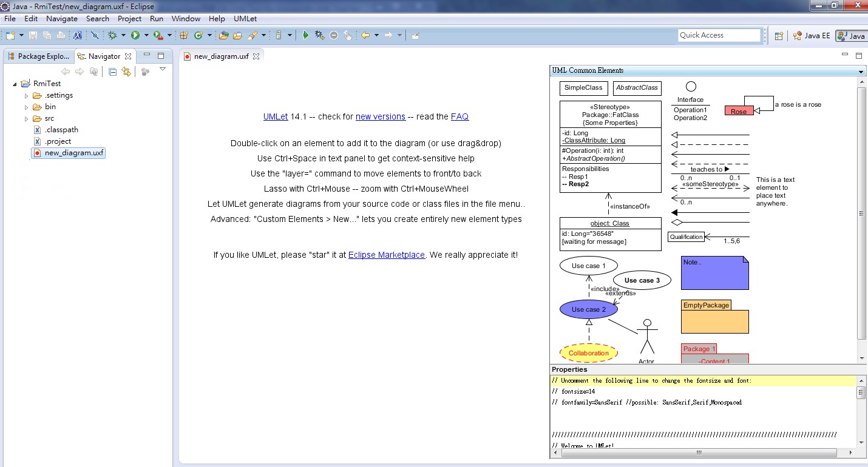Toggle Link with Editor in the Navigator view
Screen dimensions: 868x467
pyautogui.click(x=125, y=72)
